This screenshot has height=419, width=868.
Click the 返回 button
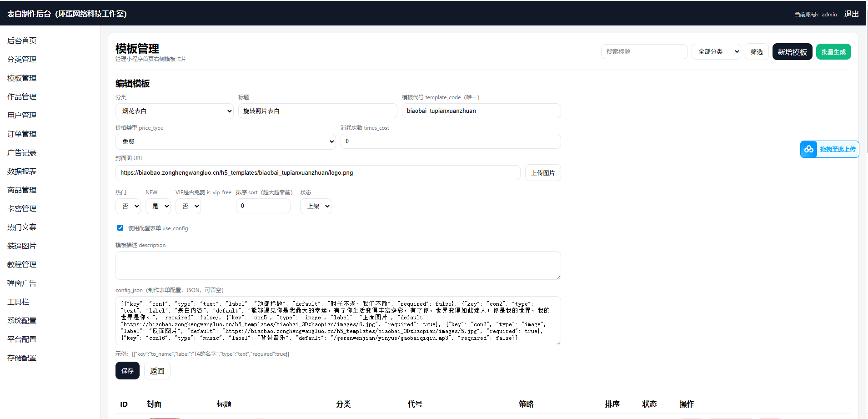tap(157, 371)
